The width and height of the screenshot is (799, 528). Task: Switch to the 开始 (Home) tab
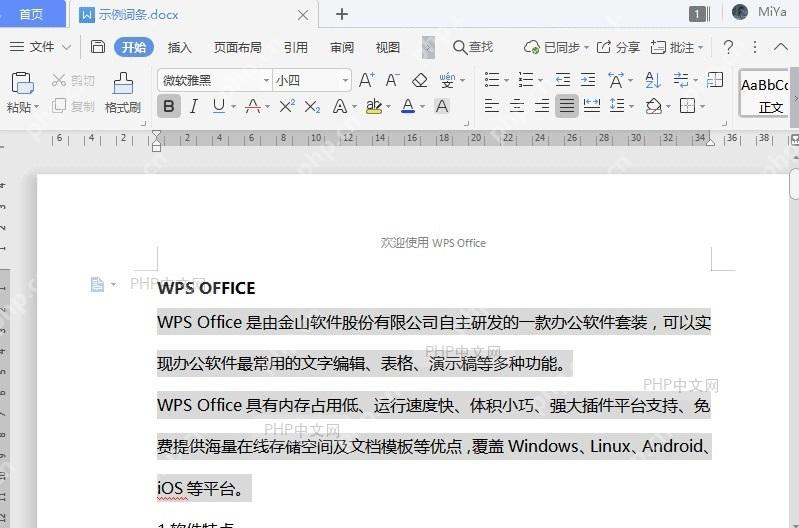pyautogui.click(x=134, y=47)
